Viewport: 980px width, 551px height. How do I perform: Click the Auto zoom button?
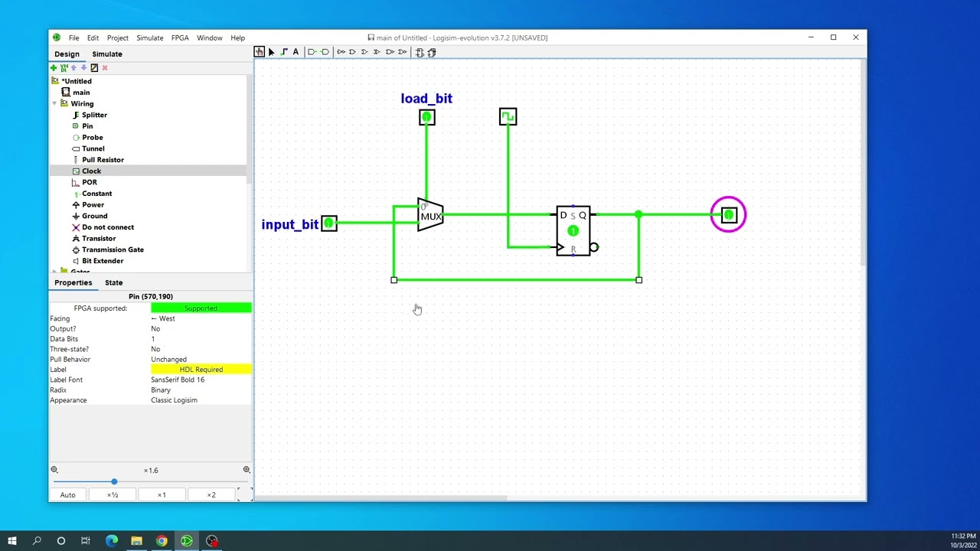pyautogui.click(x=67, y=495)
